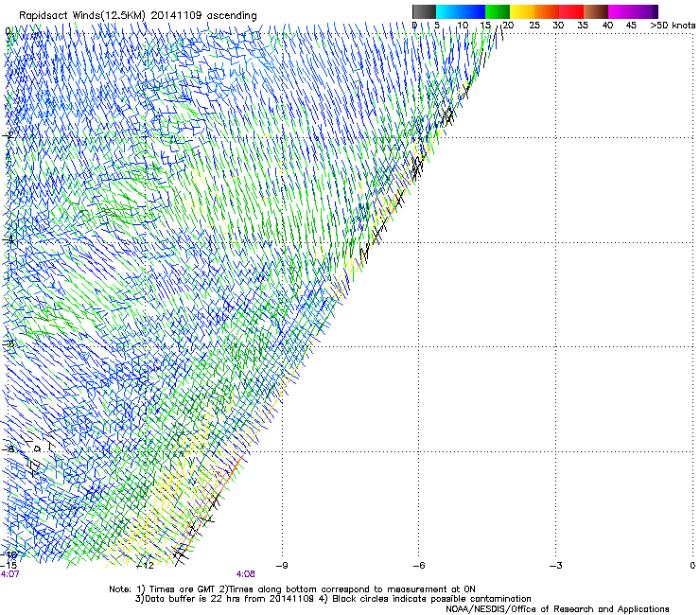
Task: Click the '4:07' swath time label
Action: tap(9, 574)
